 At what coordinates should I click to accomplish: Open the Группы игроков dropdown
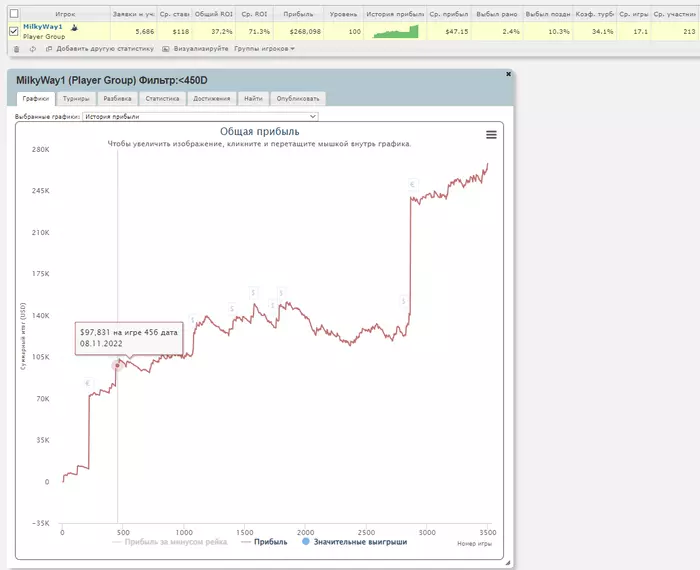[264, 49]
